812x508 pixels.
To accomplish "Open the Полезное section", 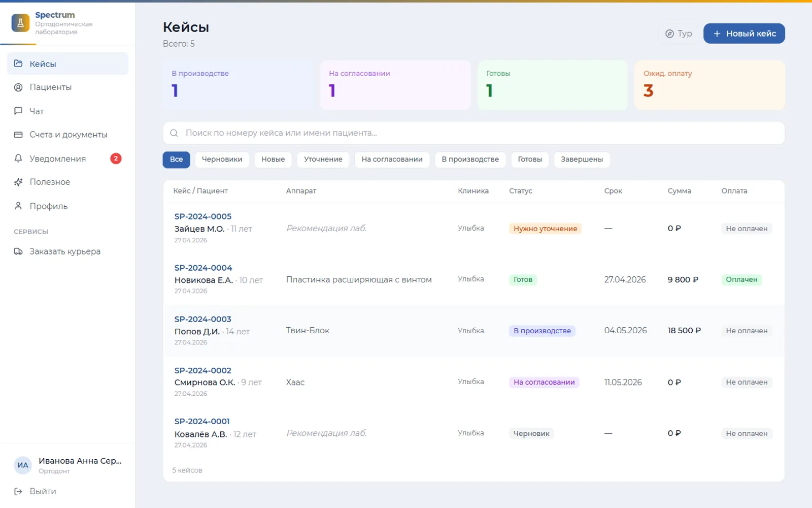I will point(67,182).
